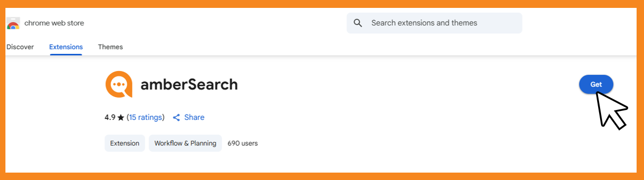
Task: Click the magnifying glass search icon
Action: point(358,23)
